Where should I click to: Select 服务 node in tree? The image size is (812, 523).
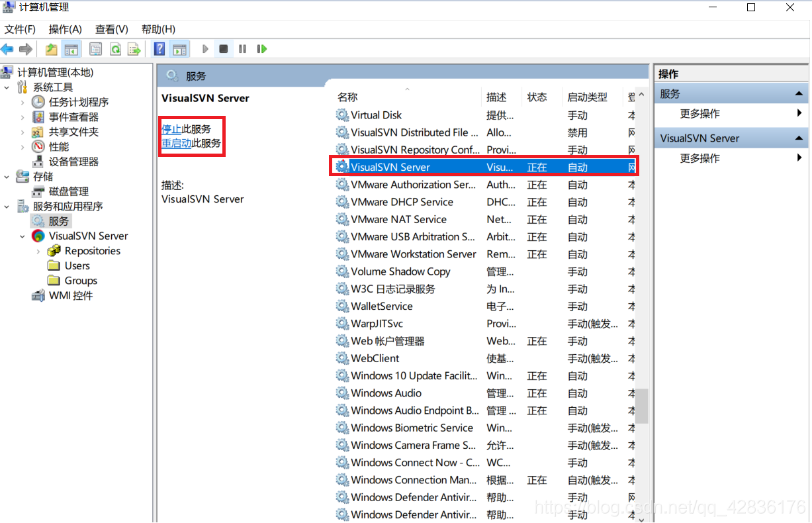point(58,221)
